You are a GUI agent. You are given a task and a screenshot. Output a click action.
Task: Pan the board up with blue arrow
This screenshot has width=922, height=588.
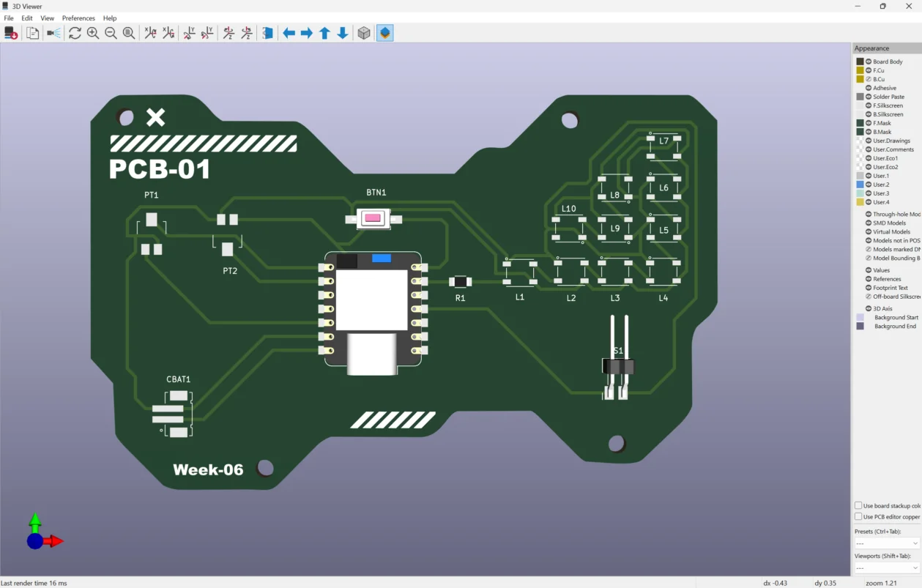point(324,33)
